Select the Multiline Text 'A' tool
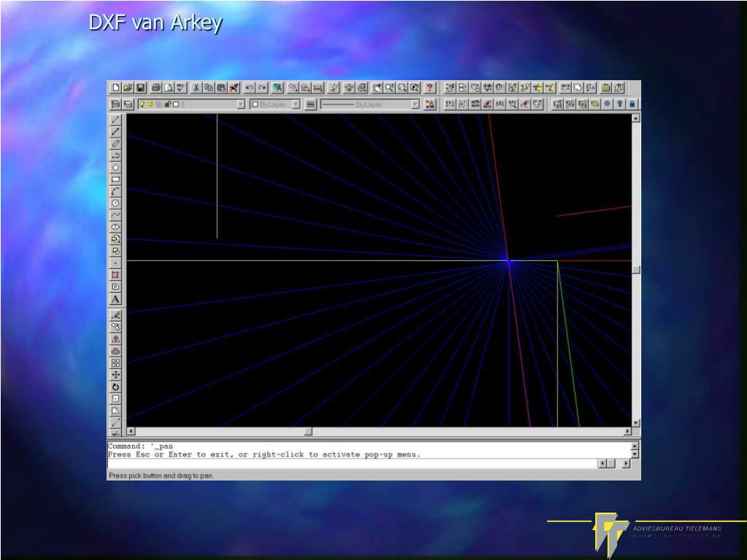The image size is (747, 560). pos(115,299)
